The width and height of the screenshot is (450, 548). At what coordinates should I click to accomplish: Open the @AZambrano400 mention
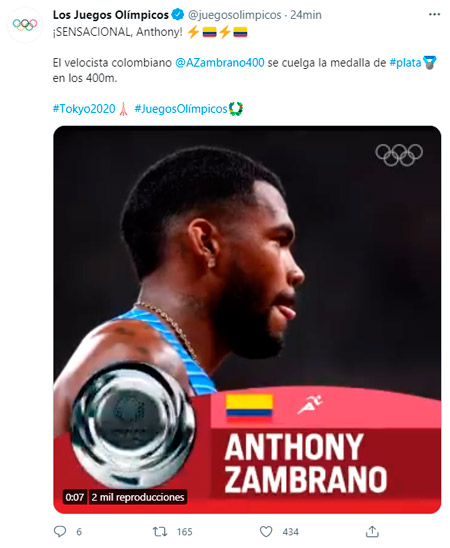[x=219, y=63]
